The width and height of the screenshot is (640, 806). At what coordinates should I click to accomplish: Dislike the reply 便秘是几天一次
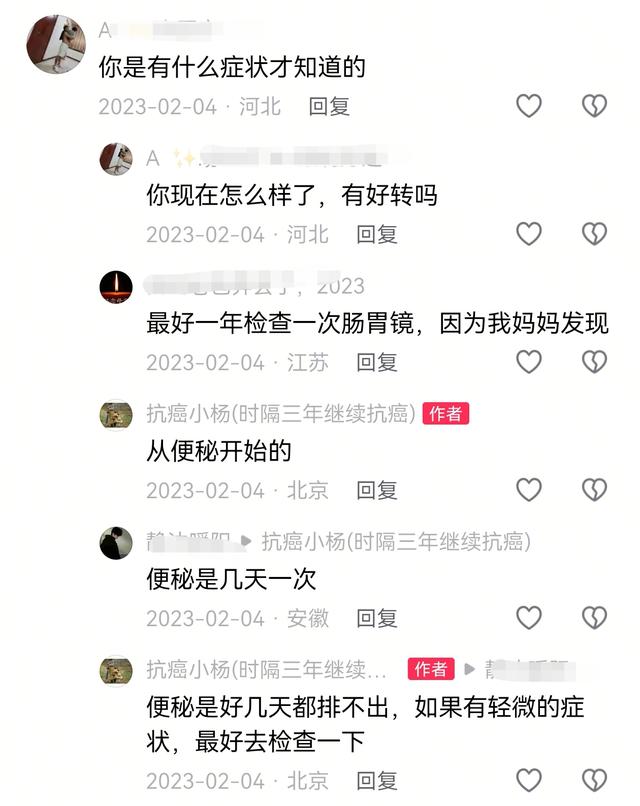594,618
